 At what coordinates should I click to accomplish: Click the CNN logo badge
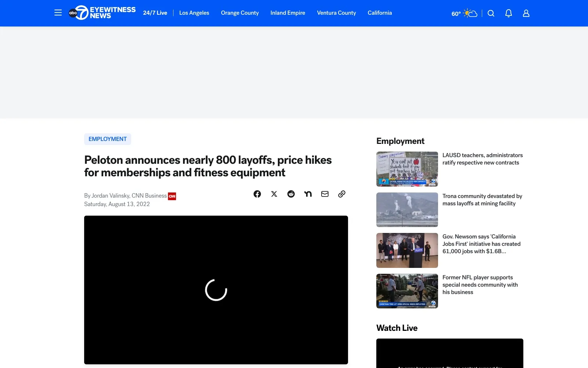172,196
